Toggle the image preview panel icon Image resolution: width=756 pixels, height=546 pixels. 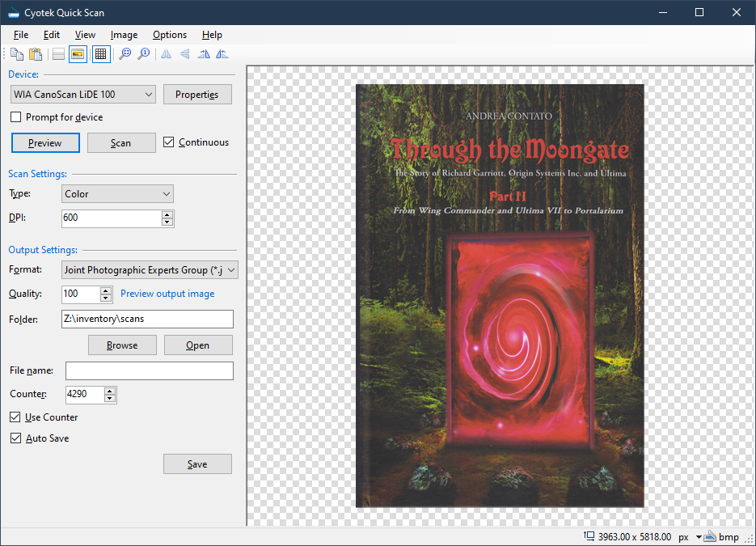(78, 54)
